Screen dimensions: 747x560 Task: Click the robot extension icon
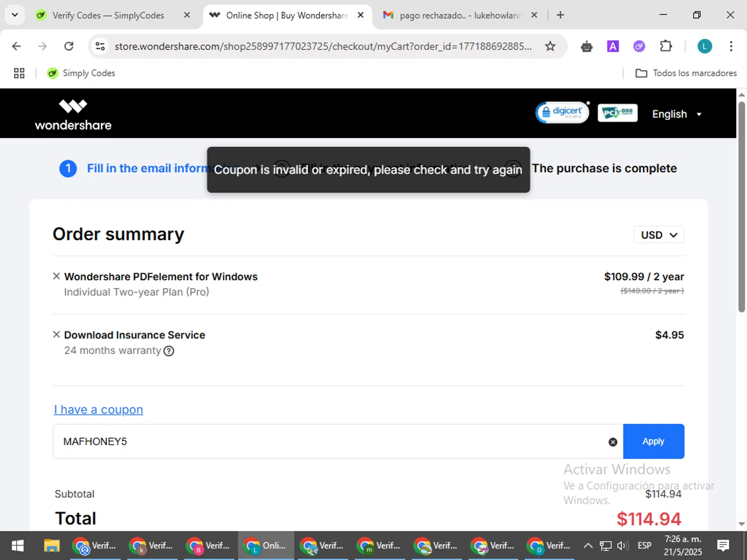[x=587, y=47]
